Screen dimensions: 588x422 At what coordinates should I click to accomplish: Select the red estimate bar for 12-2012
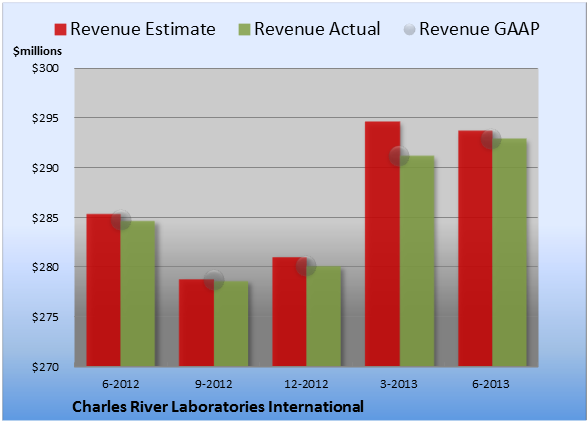(290, 311)
